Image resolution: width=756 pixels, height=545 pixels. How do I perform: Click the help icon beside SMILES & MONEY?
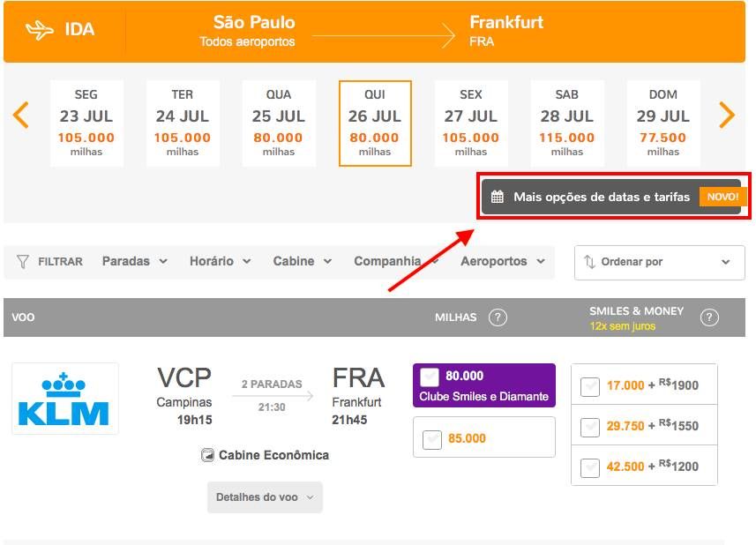[x=708, y=317]
